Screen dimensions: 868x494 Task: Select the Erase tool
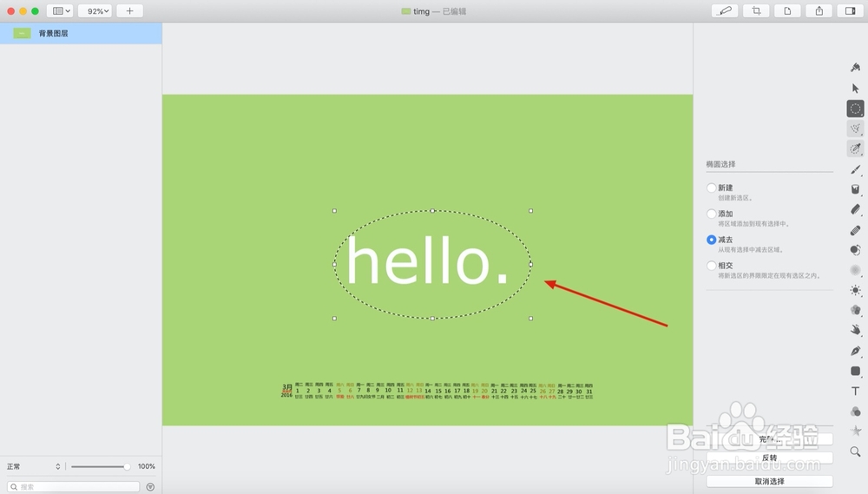point(855,209)
